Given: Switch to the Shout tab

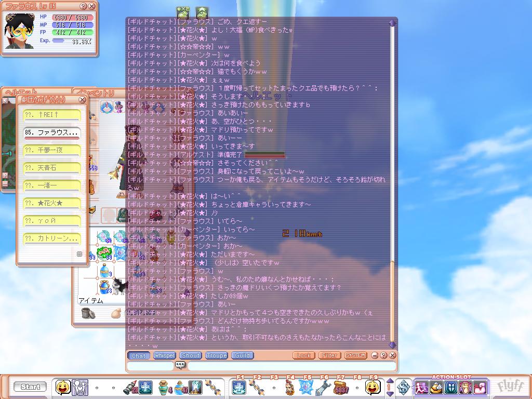Looking at the screenshot, I should (x=190, y=355).
